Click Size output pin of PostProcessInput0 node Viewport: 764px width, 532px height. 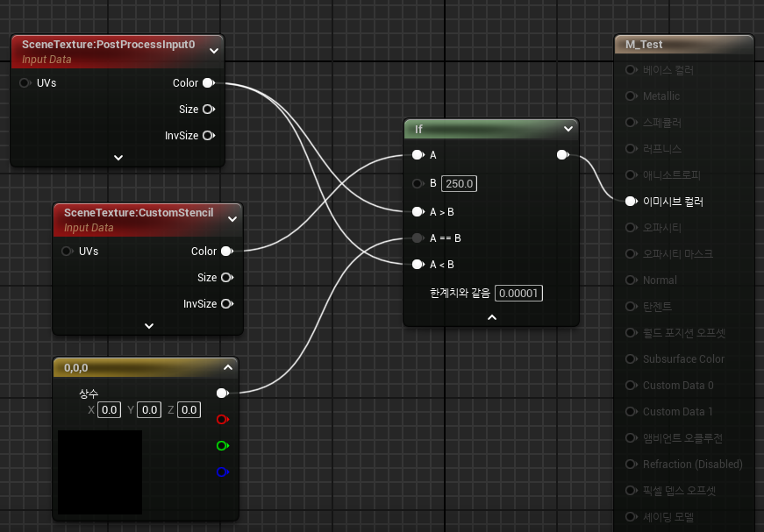pos(209,109)
